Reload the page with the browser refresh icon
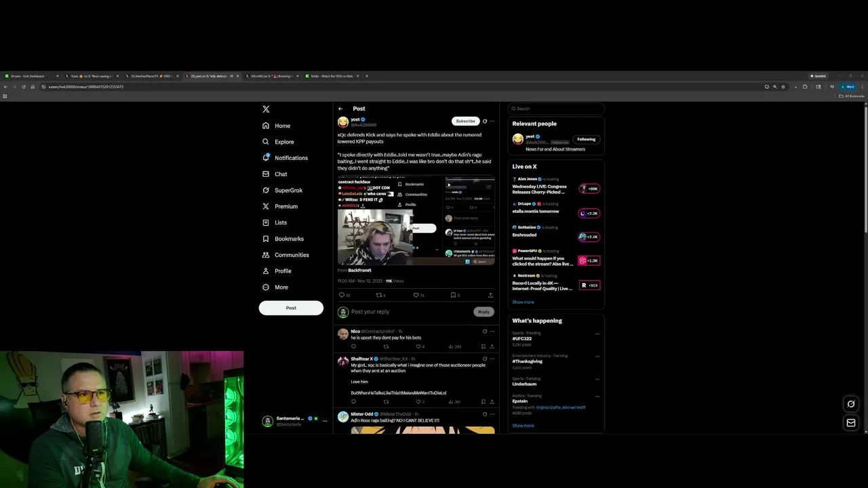The width and height of the screenshot is (868, 488). coord(23,87)
